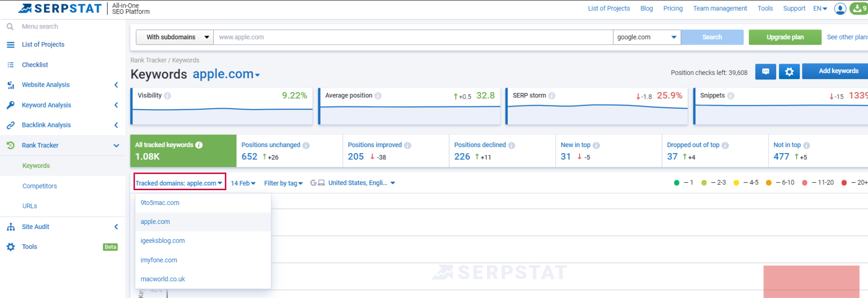Screen dimensions: 868x298
Task: Collapse the Rank Tracker menu chevron
Action: click(x=116, y=145)
